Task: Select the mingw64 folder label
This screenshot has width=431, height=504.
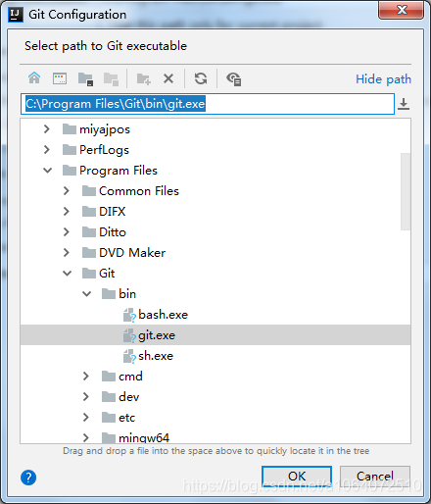Action: click(144, 438)
